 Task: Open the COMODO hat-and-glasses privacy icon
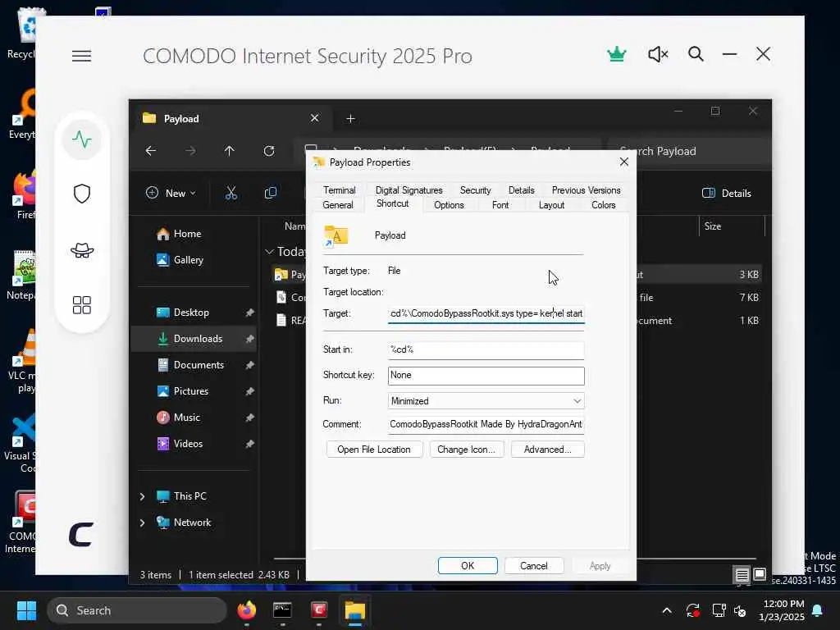82,250
